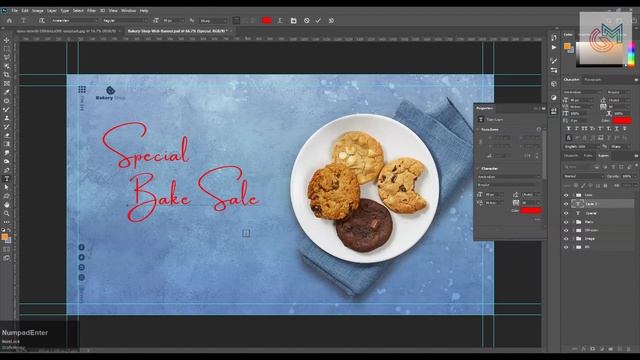The image size is (640, 360).
Task: Switch to the Paragraph panel tab
Action: click(x=592, y=80)
